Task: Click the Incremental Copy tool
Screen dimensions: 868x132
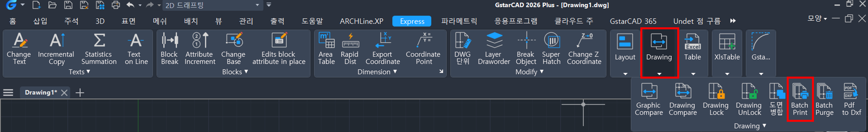Action: [56, 48]
